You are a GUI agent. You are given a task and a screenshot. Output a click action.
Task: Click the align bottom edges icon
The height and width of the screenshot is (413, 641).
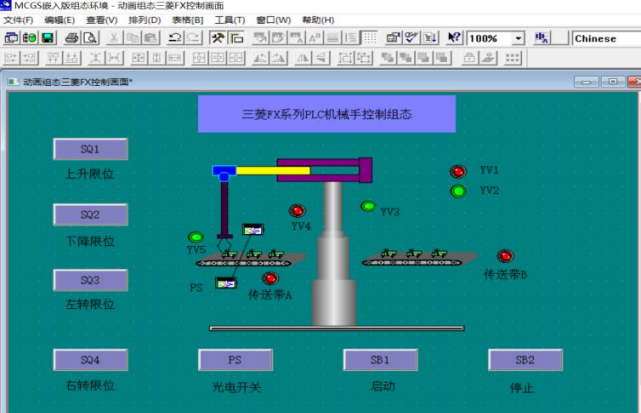click(x=72, y=58)
